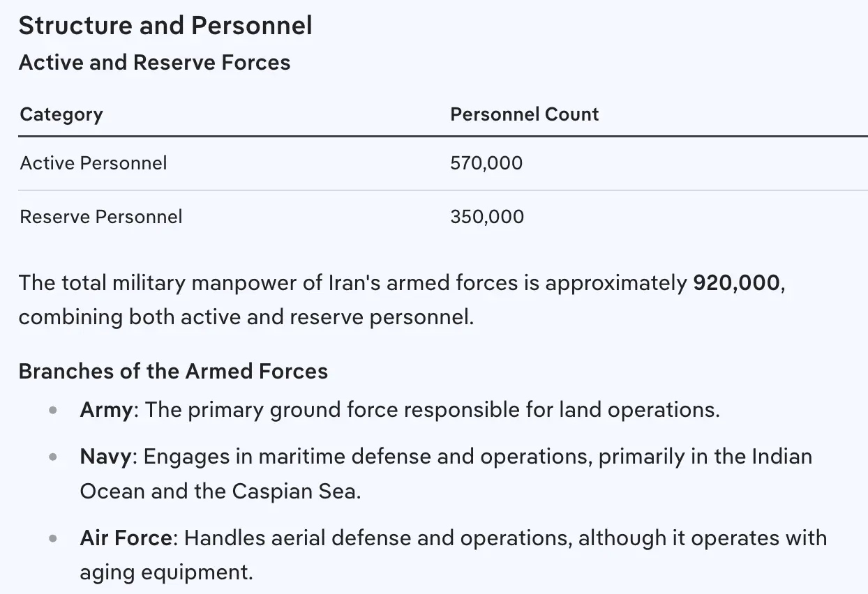Select the "Category" column header
Viewport: 868px width, 594px height.
(61, 114)
